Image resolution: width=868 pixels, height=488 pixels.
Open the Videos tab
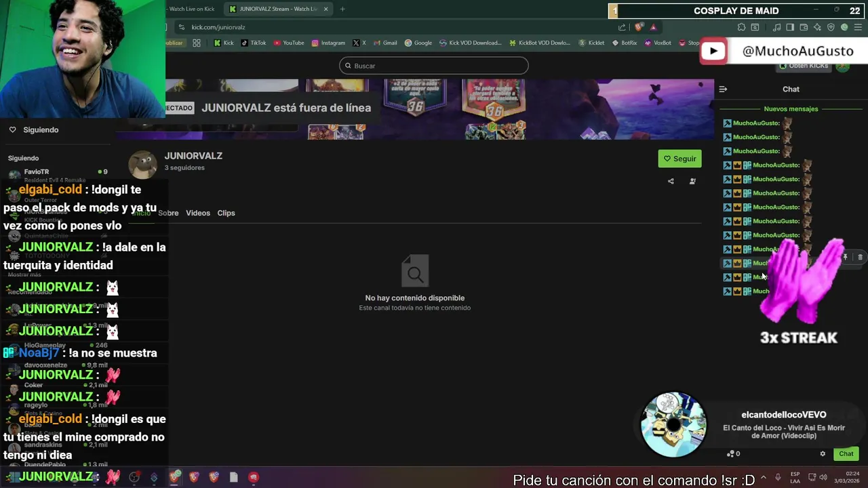tap(198, 213)
